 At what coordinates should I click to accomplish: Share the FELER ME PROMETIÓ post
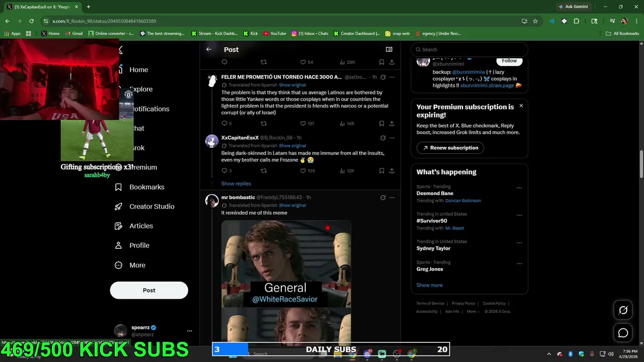tap(392, 123)
